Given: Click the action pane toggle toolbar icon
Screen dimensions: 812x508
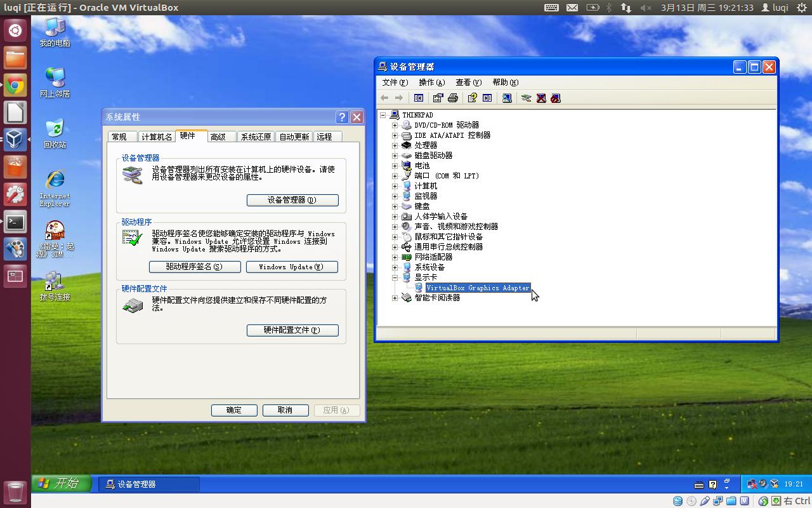Looking at the screenshot, I should [487, 98].
